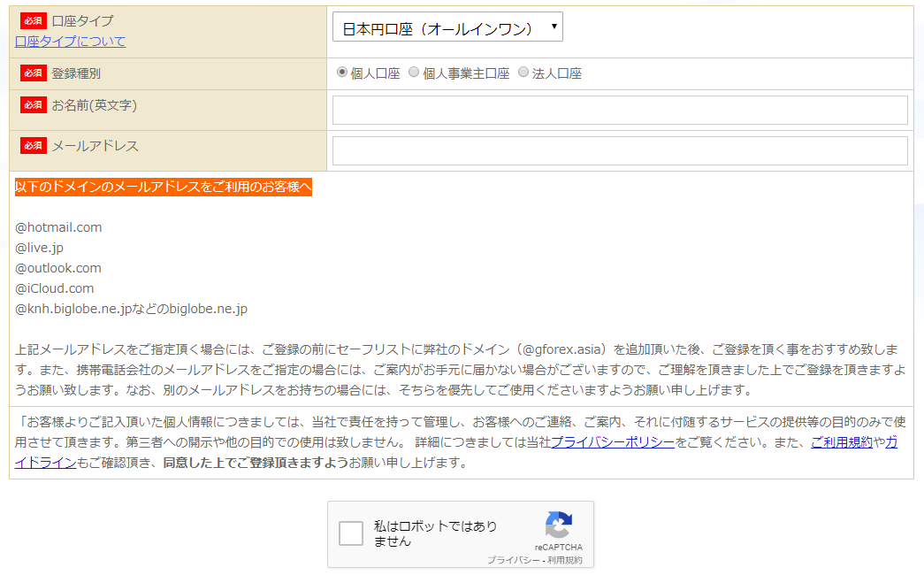Select the 法人口座 radio button

click(x=523, y=73)
